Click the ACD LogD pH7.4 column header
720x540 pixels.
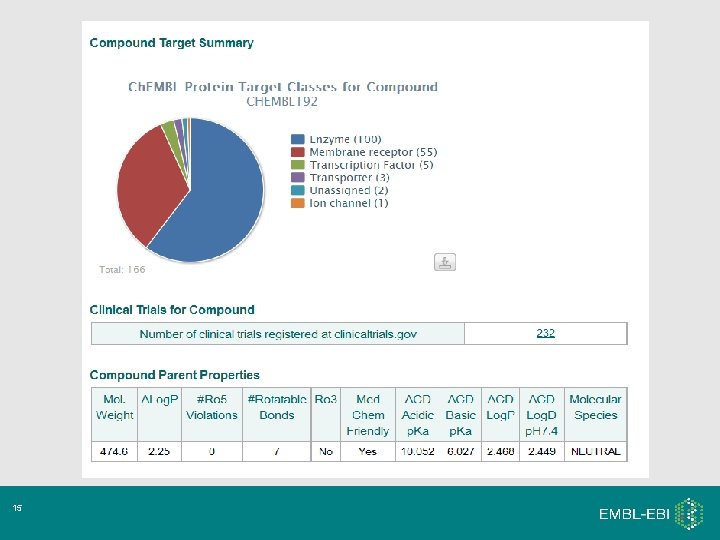[541, 415]
